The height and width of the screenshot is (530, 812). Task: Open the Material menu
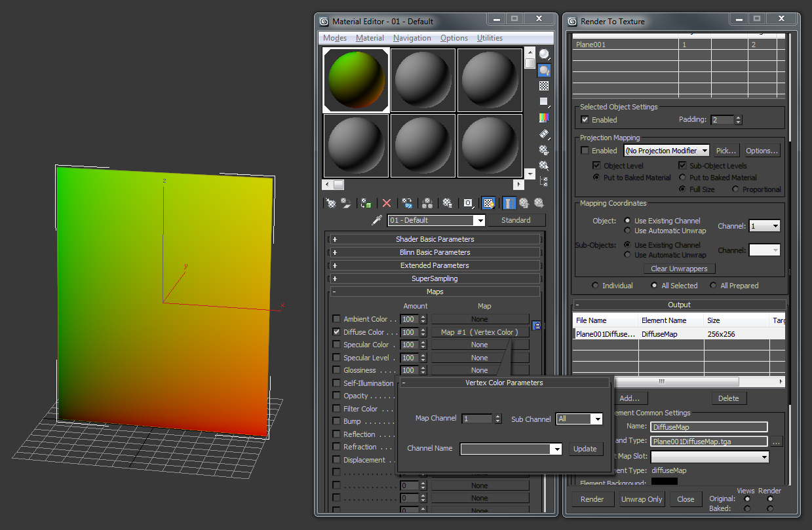coord(370,37)
